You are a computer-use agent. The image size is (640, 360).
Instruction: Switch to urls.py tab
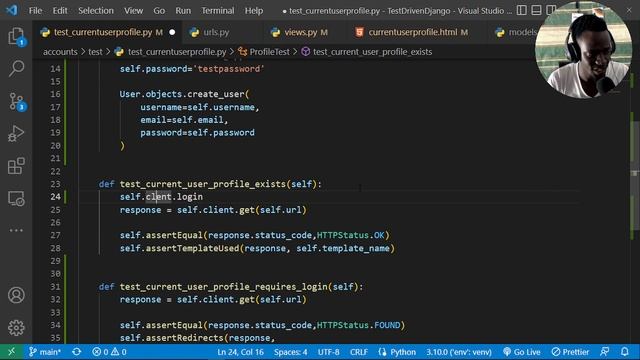tap(216, 32)
